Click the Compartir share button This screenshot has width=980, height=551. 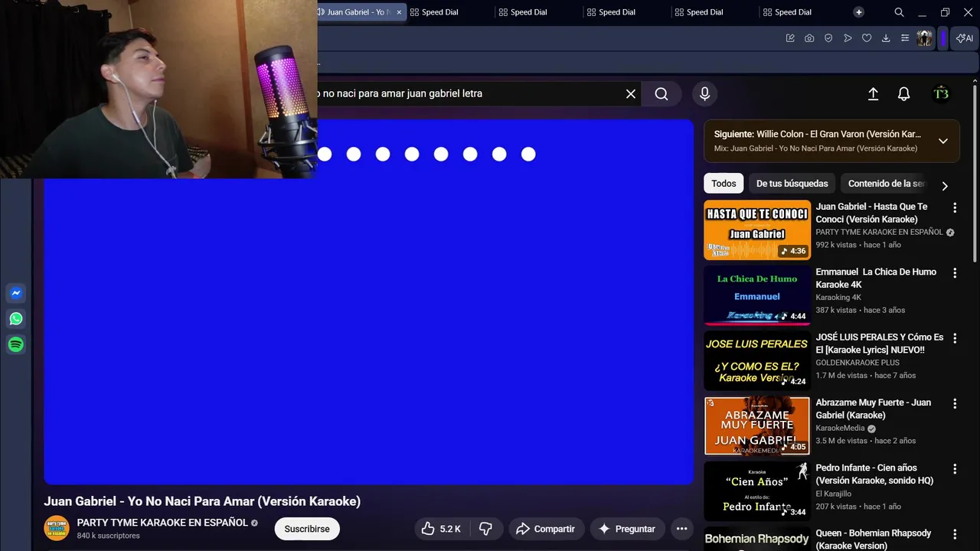[x=545, y=529]
